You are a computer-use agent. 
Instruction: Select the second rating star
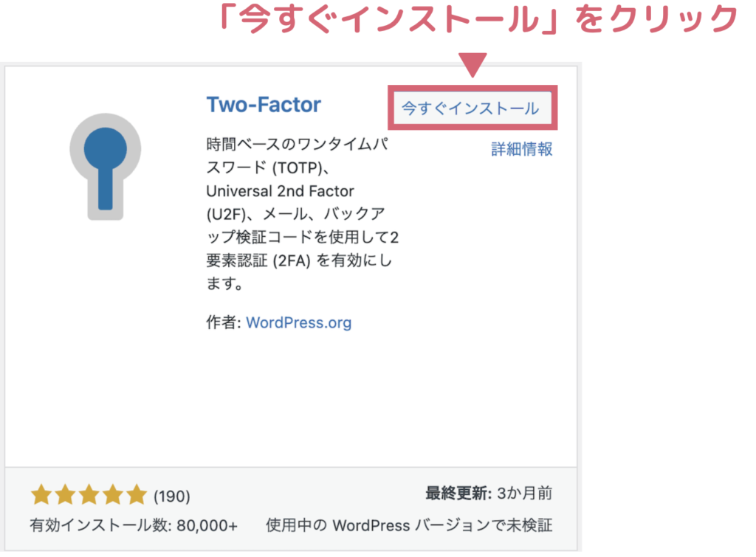tap(65, 494)
